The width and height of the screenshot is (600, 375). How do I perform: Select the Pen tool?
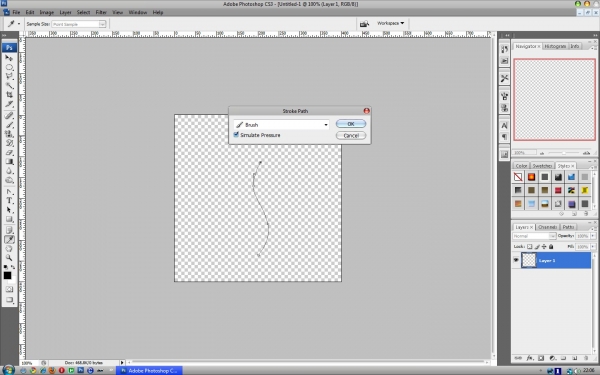(x=9, y=192)
